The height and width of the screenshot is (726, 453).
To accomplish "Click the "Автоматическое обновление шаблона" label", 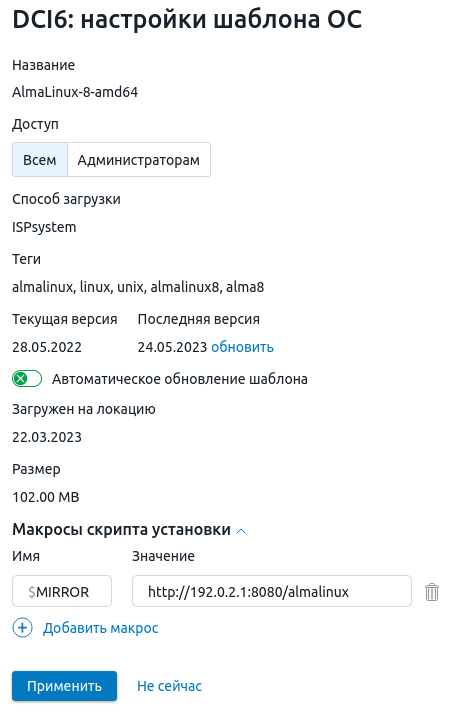I will coord(180,379).
